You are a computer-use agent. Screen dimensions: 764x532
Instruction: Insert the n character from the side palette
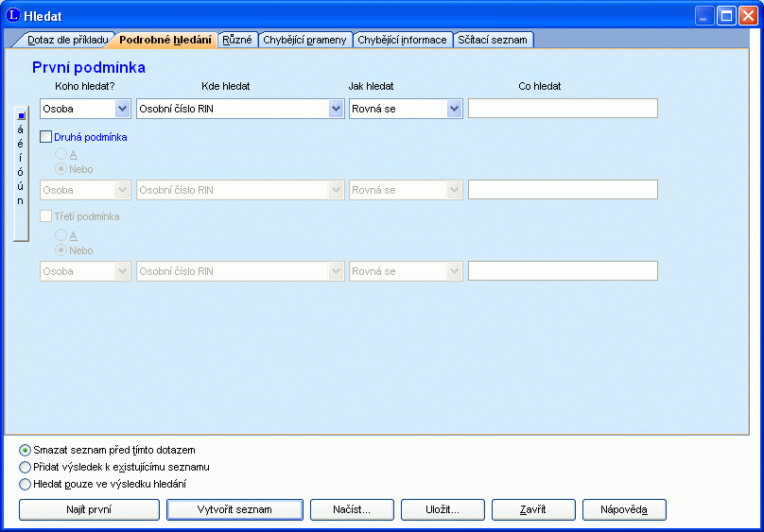point(21,200)
